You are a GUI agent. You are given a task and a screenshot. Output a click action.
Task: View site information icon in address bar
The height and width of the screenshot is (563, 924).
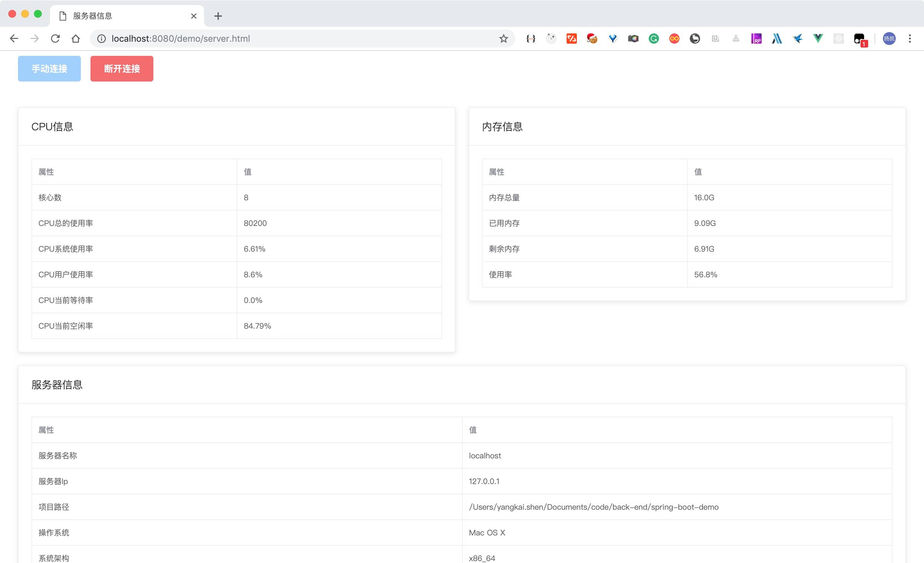pos(102,39)
